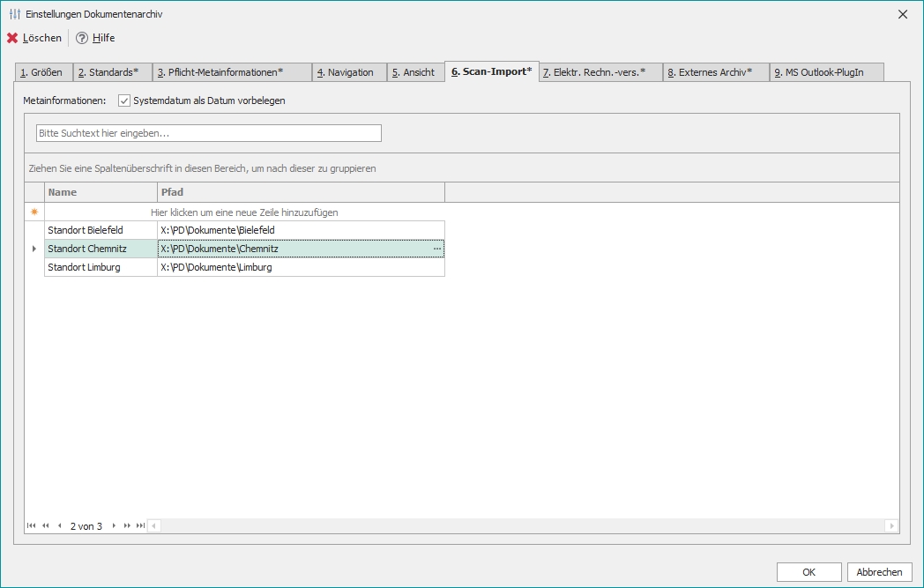Click the Hilfe label in toolbar
Image resolution: width=924 pixels, height=588 pixels.
(x=104, y=38)
